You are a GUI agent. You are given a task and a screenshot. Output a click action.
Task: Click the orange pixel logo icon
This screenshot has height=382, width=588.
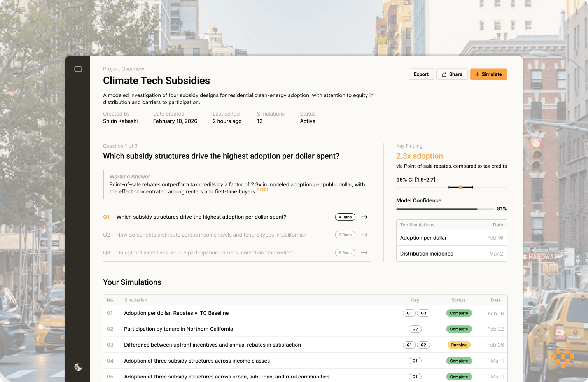pyautogui.click(x=563, y=358)
